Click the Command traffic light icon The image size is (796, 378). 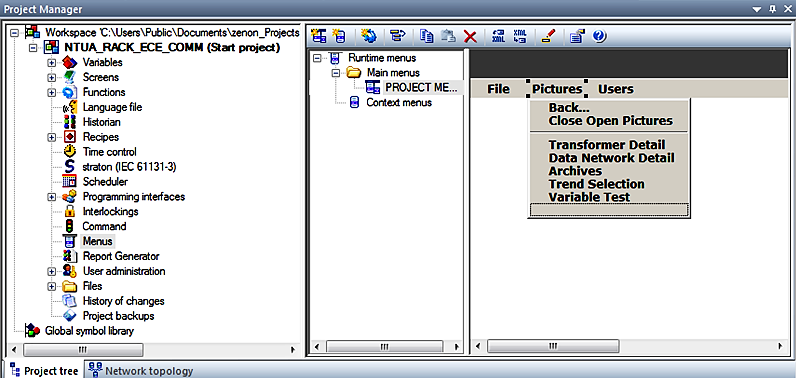tap(70, 226)
